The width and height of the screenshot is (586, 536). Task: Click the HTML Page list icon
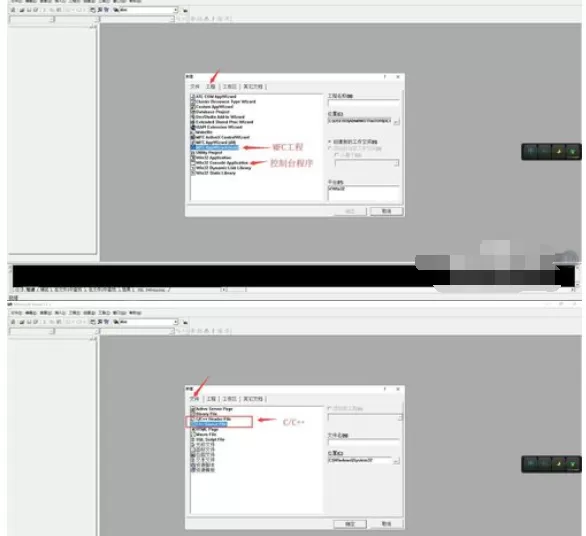click(193, 429)
